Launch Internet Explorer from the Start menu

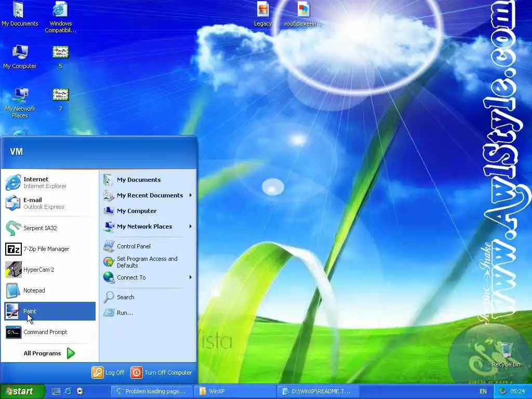[50, 182]
